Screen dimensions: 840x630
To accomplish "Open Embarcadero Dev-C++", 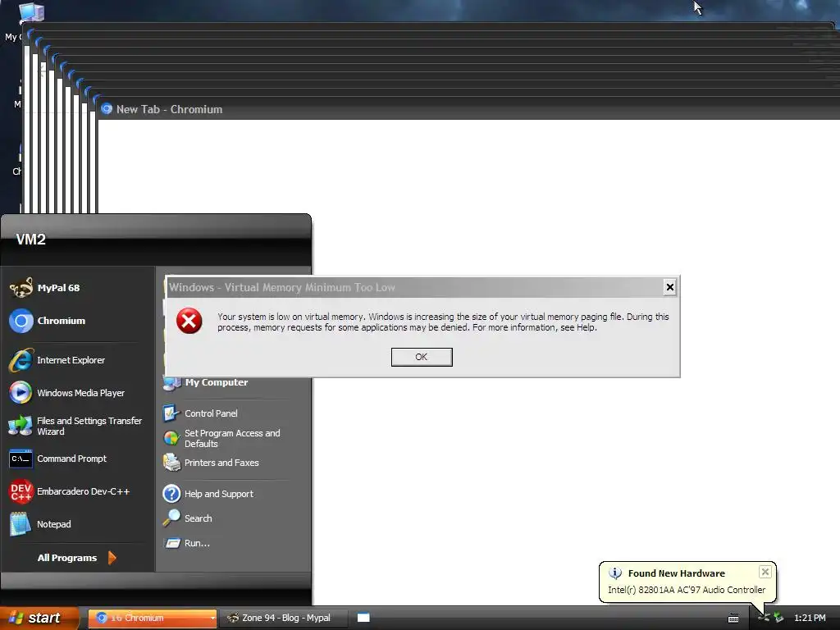I will (70, 491).
